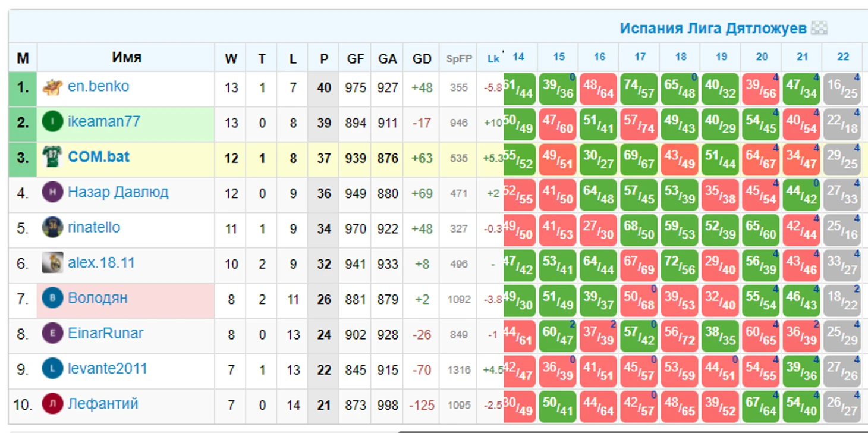This screenshot has width=868, height=433.
Task: Click the SpFP column header
Action: click(458, 58)
